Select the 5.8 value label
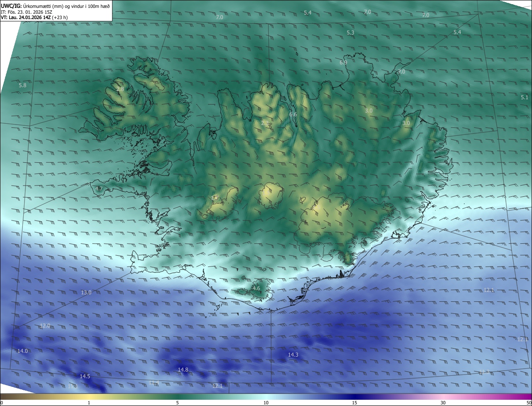532x406 pixels. (22, 85)
